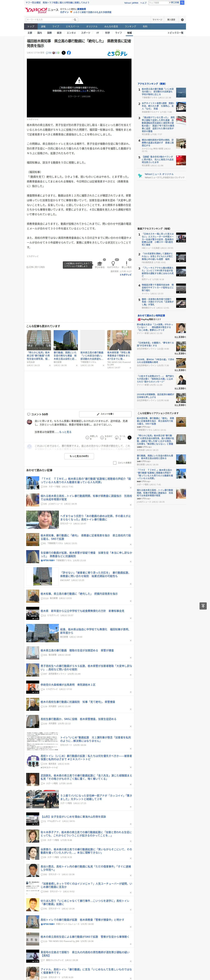Select the ライブ top navigation tab

coord(56,26)
